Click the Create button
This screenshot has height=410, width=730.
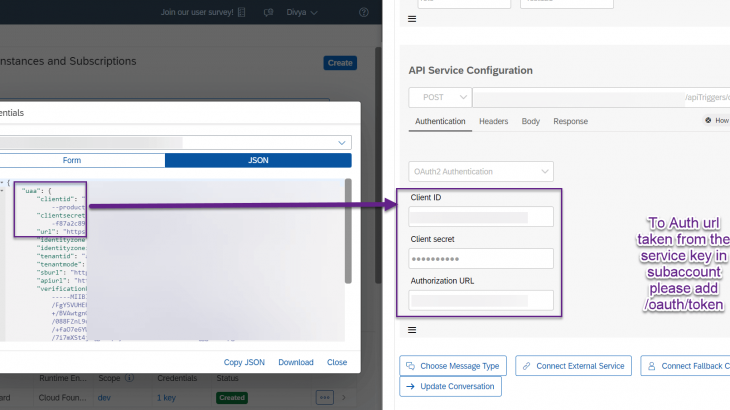click(340, 63)
